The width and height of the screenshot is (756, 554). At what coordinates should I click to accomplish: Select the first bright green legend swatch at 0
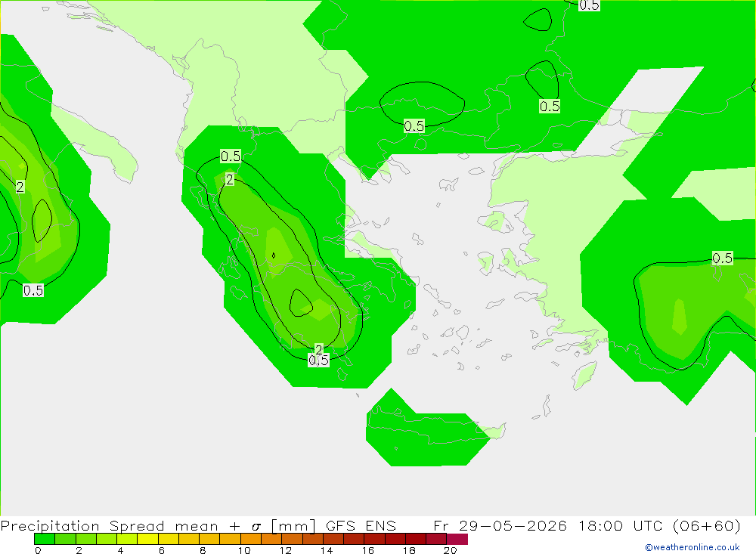[x=45, y=539]
